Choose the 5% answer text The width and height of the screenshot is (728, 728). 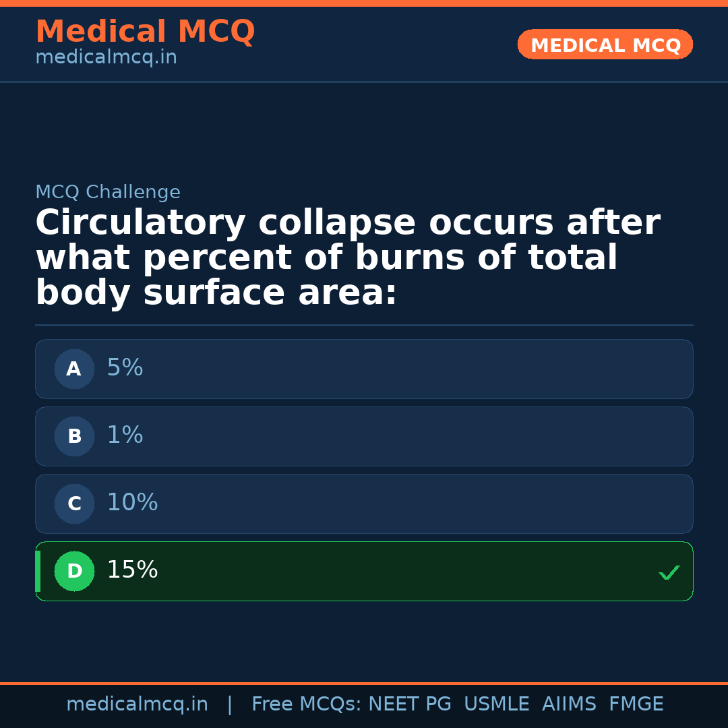coord(125,369)
